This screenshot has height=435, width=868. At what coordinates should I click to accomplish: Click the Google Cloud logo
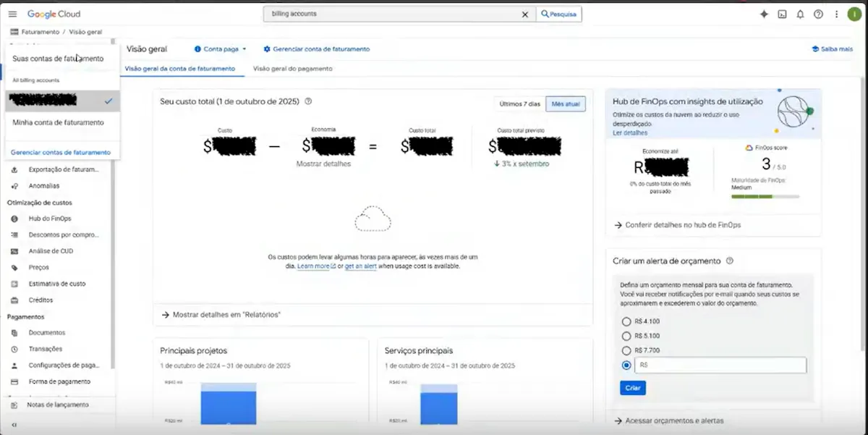pos(54,14)
